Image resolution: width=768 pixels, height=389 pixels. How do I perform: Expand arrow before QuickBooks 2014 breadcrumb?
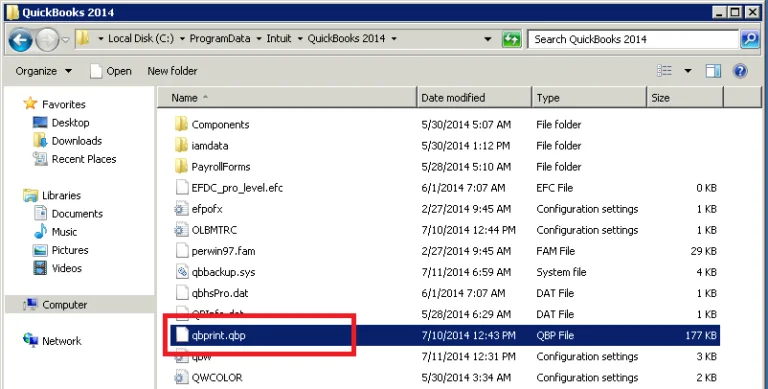click(300, 39)
